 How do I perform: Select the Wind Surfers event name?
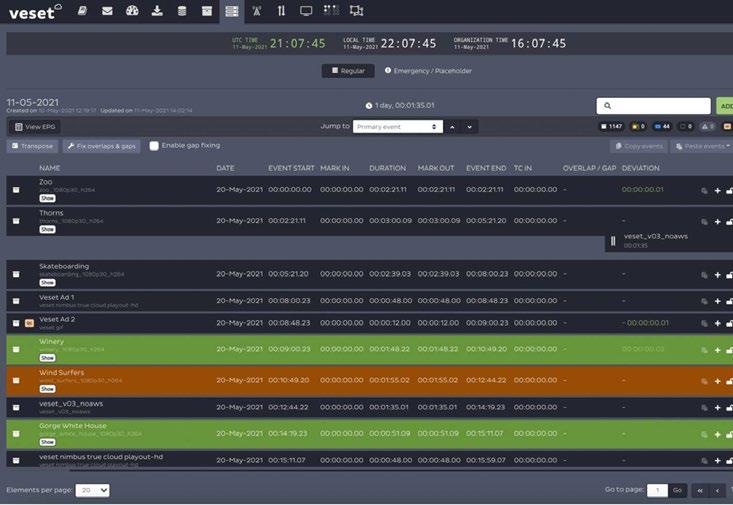coord(62,372)
